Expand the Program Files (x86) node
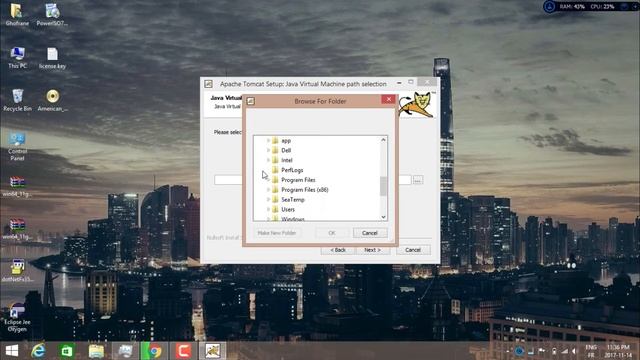640x360 pixels. (268, 190)
